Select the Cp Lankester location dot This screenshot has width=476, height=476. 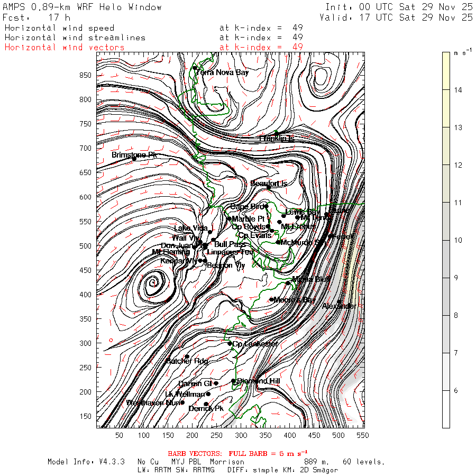click(230, 343)
